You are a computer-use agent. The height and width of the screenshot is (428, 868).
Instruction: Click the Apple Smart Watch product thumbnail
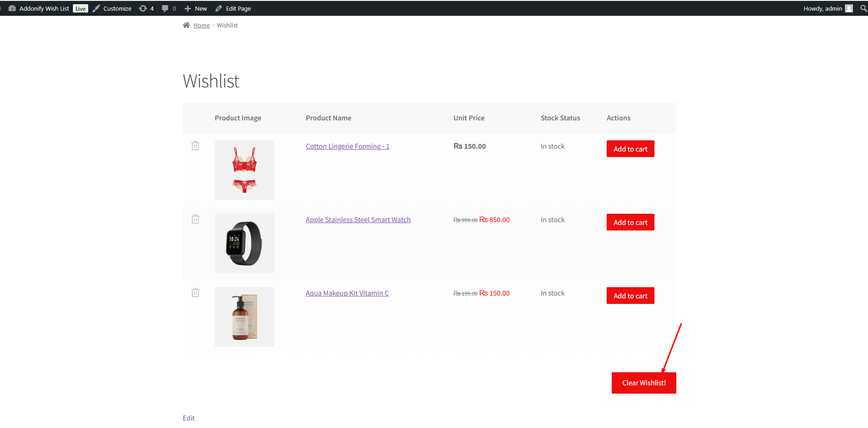244,243
